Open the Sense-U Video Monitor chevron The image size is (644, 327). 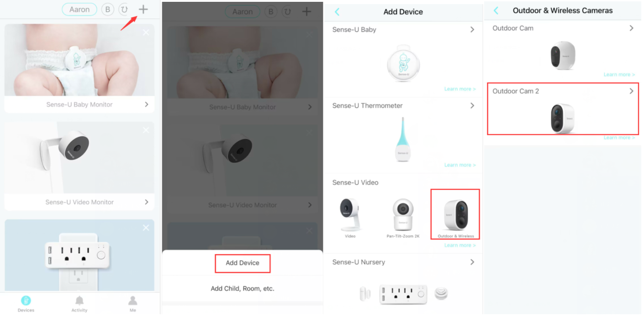(x=147, y=202)
